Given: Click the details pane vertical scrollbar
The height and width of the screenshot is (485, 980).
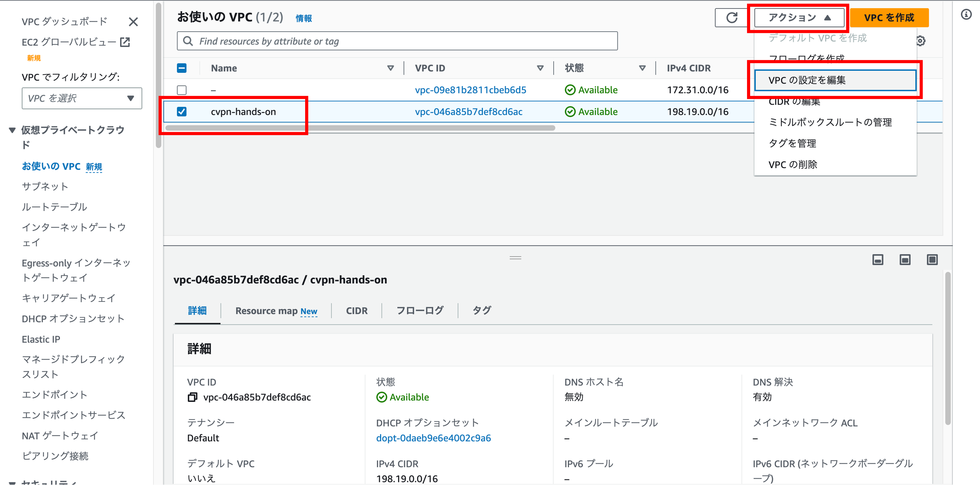Looking at the screenshot, I should 948,348.
